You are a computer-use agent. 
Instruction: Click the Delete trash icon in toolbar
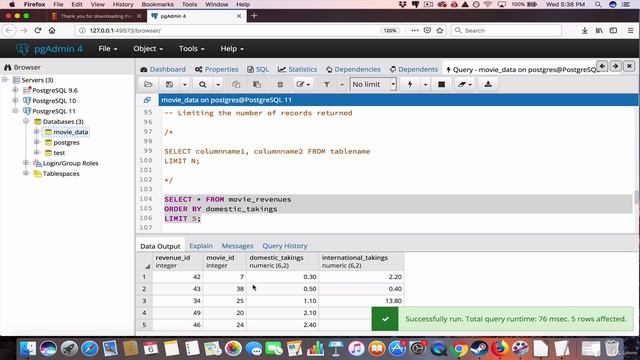(280, 84)
